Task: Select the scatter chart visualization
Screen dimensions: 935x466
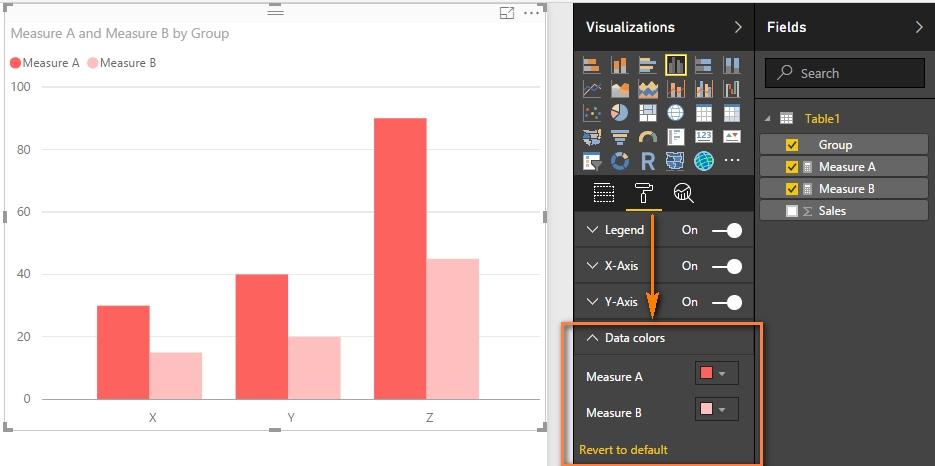Action: pyautogui.click(x=592, y=113)
